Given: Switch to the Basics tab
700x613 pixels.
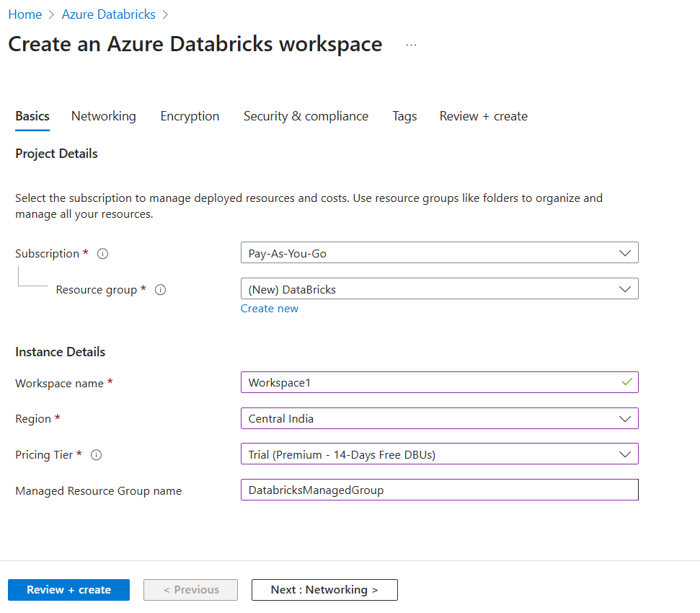Looking at the screenshot, I should [32, 117].
